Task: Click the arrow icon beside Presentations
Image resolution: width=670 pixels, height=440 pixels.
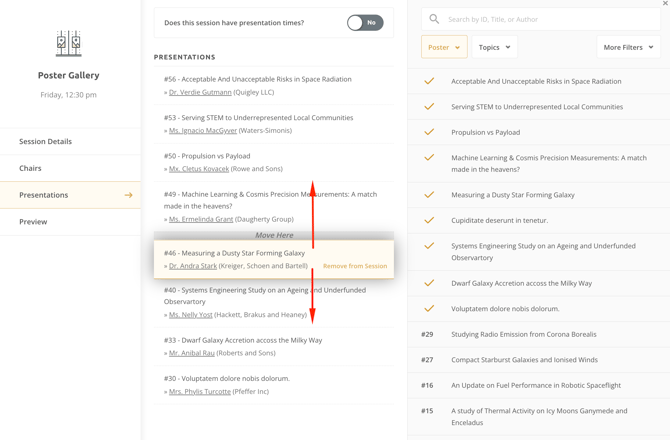Action: pos(128,195)
